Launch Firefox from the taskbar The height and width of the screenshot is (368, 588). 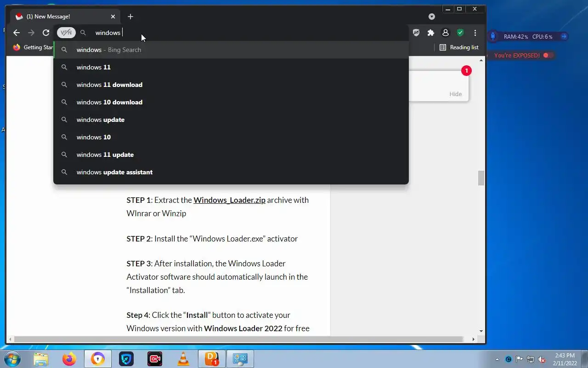69,359
